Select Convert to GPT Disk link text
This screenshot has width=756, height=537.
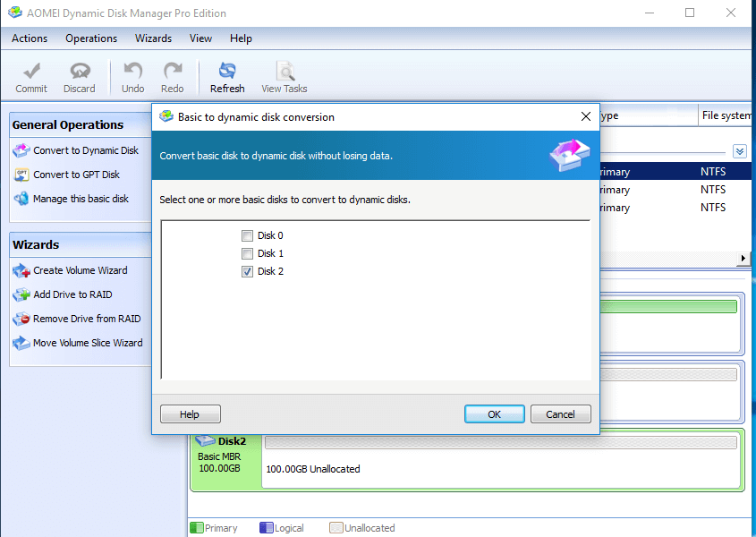76,175
